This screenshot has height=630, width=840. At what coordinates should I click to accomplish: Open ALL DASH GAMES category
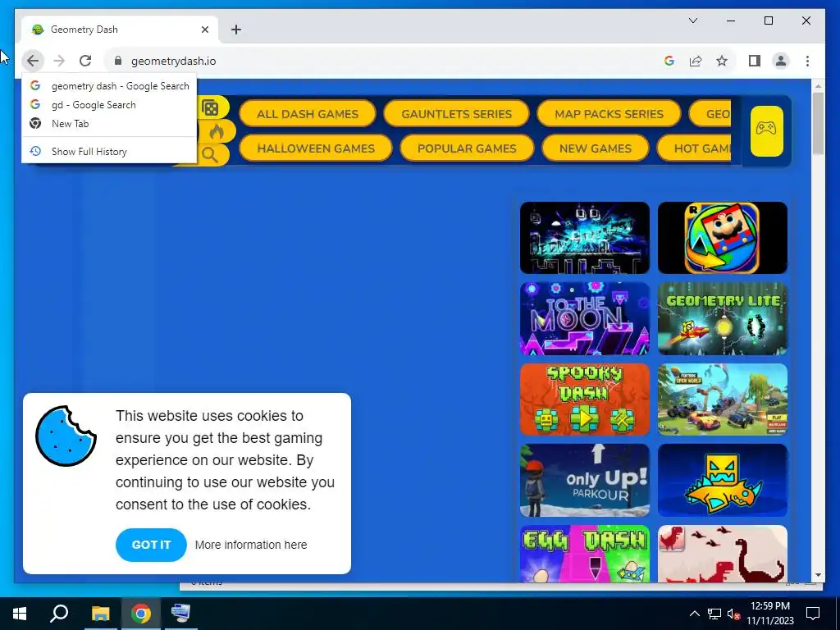[308, 113]
